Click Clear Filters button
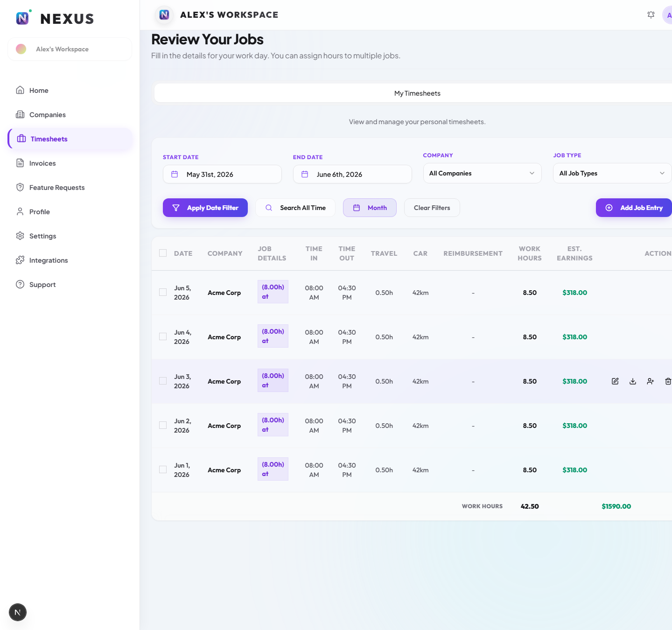Image resolution: width=672 pixels, height=630 pixels. (x=432, y=208)
